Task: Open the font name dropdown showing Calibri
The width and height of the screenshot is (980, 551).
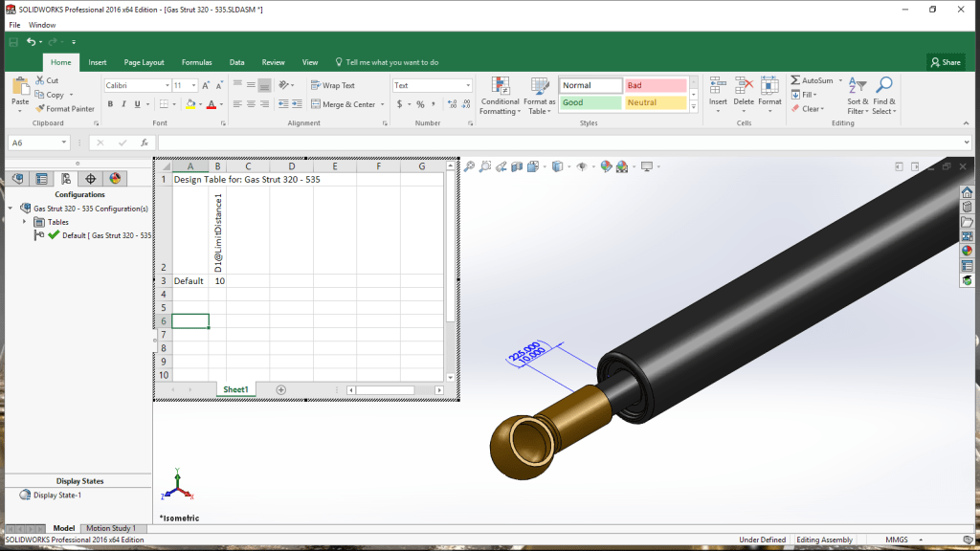Action: 165,85
